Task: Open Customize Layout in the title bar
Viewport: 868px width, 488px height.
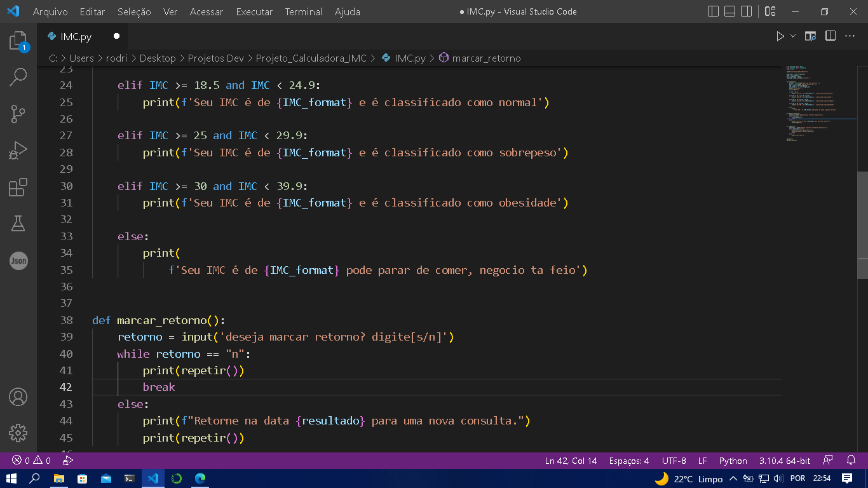Action: pyautogui.click(x=770, y=11)
